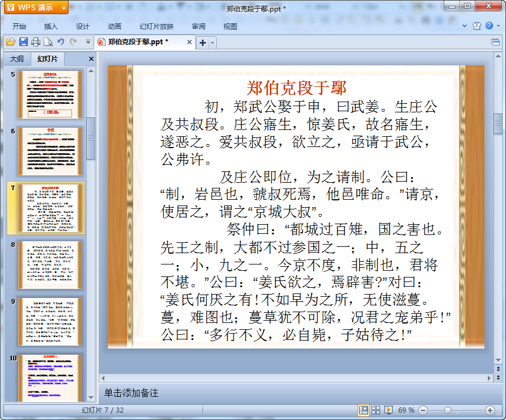506x420 pixels.
Task: Redo the last action
Action: tap(73, 41)
